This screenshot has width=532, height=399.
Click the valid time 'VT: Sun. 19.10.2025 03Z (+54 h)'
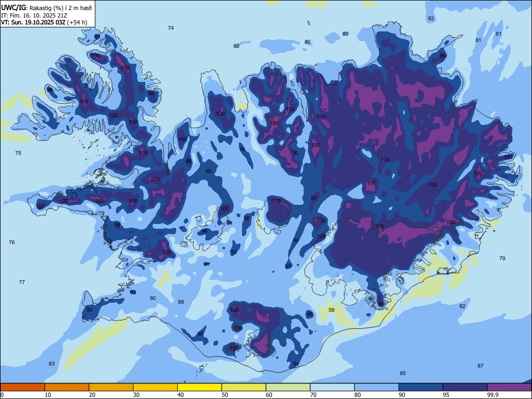[44, 22]
